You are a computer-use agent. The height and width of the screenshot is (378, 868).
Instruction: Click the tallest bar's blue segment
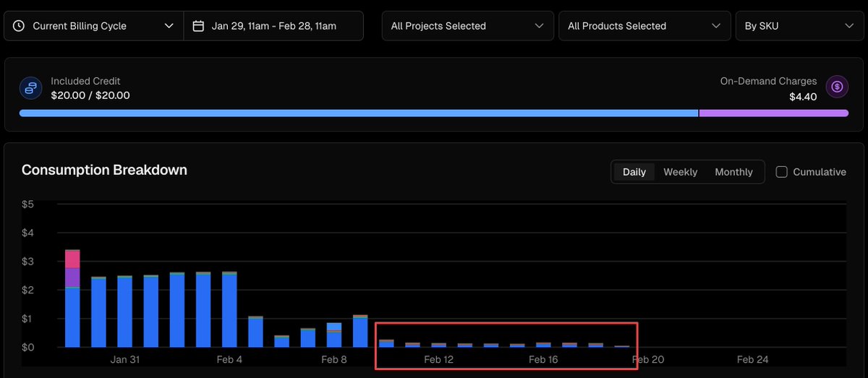coord(72,317)
